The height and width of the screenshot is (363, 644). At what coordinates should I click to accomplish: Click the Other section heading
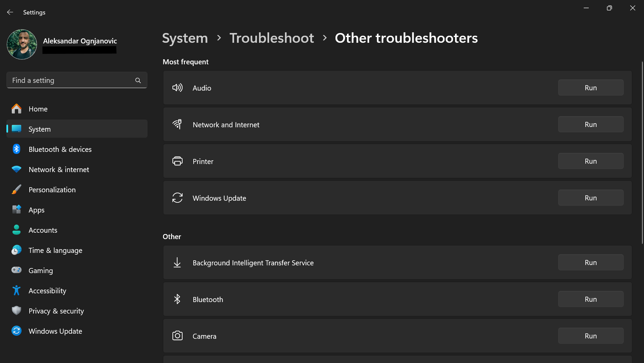coord(172,237)
